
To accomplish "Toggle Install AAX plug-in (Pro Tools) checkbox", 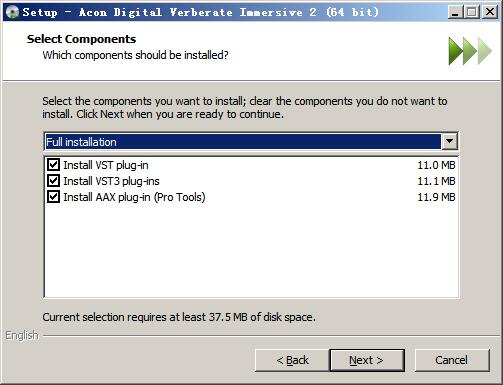I will pyautogui.click(x=53, y=197).
